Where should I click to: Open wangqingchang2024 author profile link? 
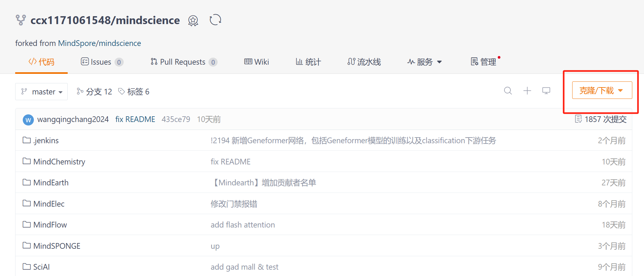coord(73,119)
